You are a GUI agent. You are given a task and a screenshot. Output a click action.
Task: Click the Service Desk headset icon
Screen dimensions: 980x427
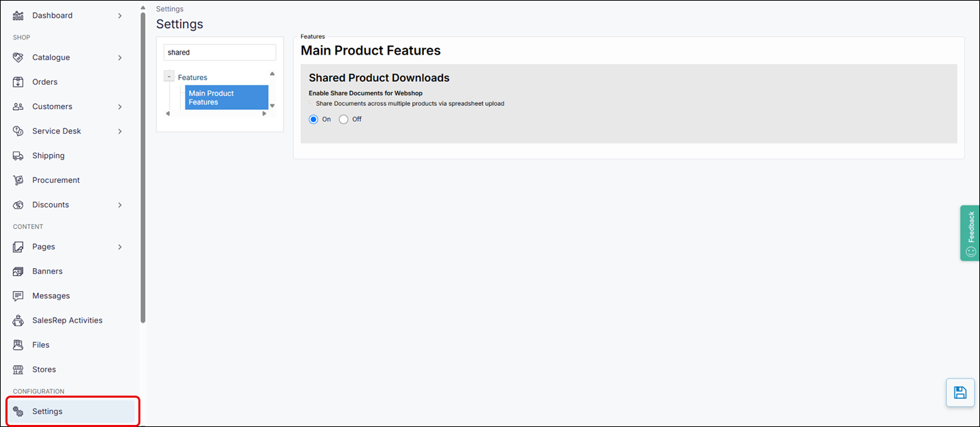(x=18, y=131)
